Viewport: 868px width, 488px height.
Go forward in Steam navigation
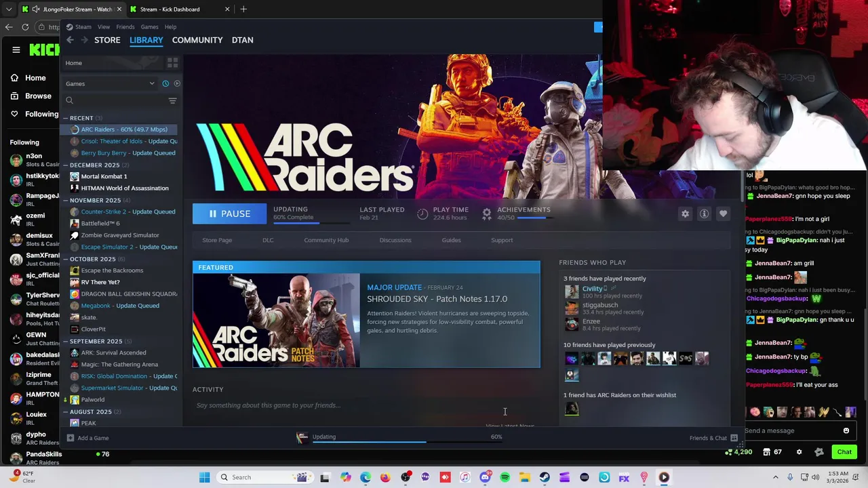(x=84, y=40)
